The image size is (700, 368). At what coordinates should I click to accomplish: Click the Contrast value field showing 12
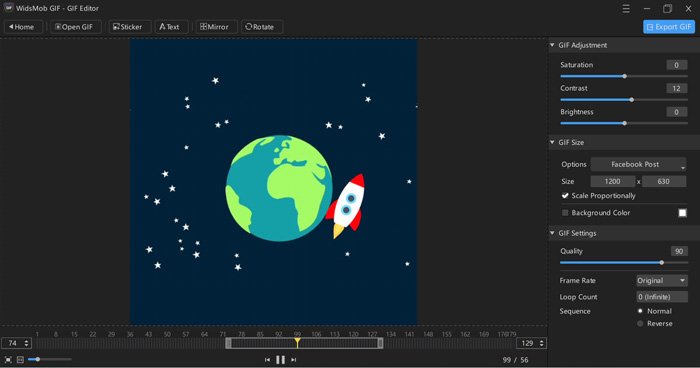(x=677, y=88)
